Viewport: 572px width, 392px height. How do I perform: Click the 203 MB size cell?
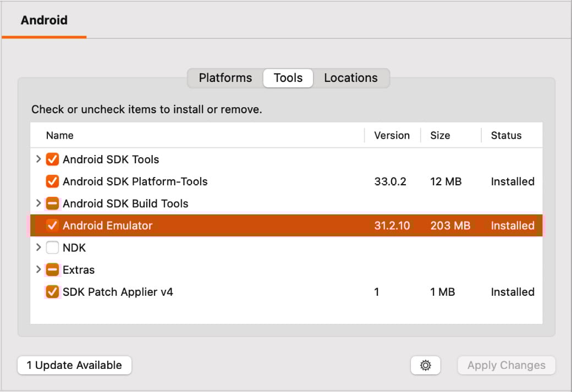[x=450, y=226]
